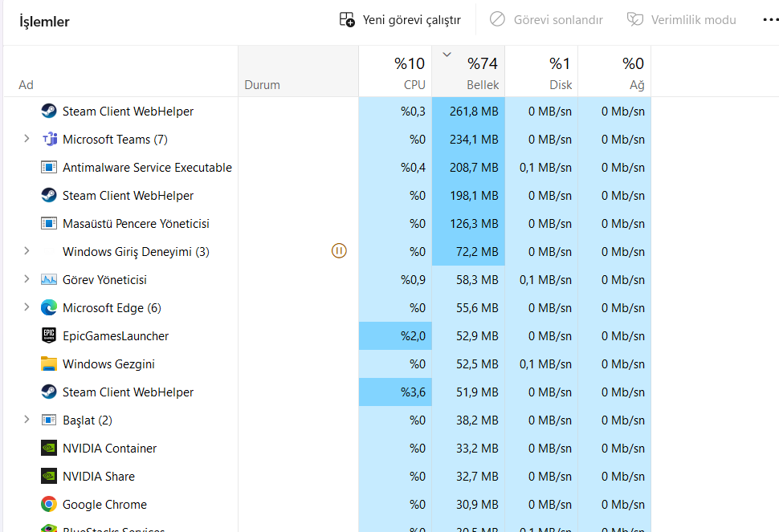
Task: Open the three-dot more options menu
Action: [769, 20]
